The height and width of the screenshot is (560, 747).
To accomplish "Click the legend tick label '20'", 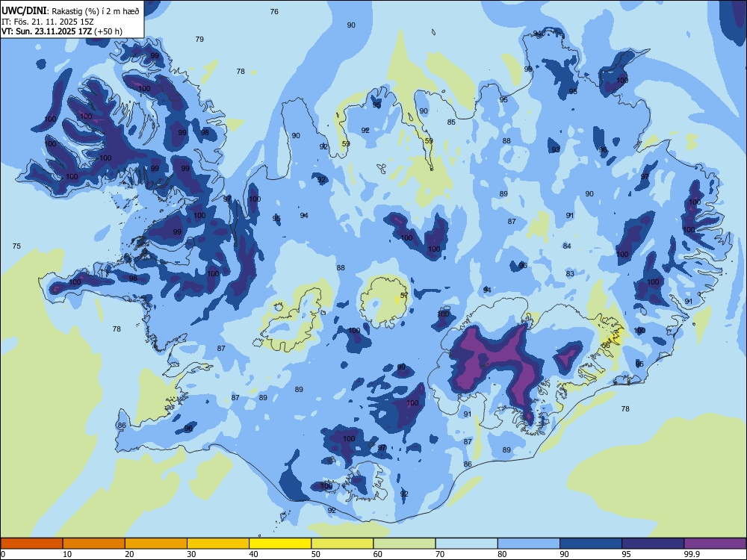I will (129, 554).
